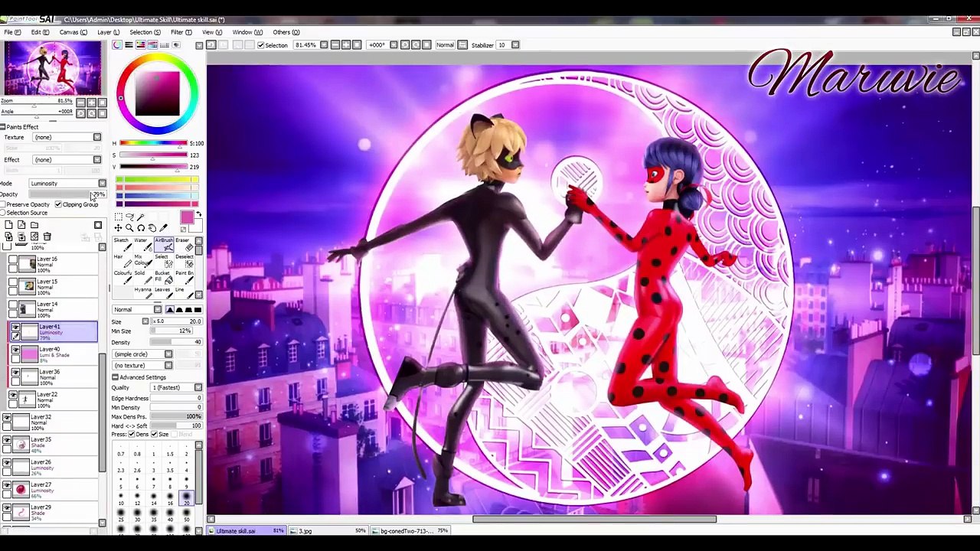Select the Hand pan tool
980x551 pixels.
[152, 228]
